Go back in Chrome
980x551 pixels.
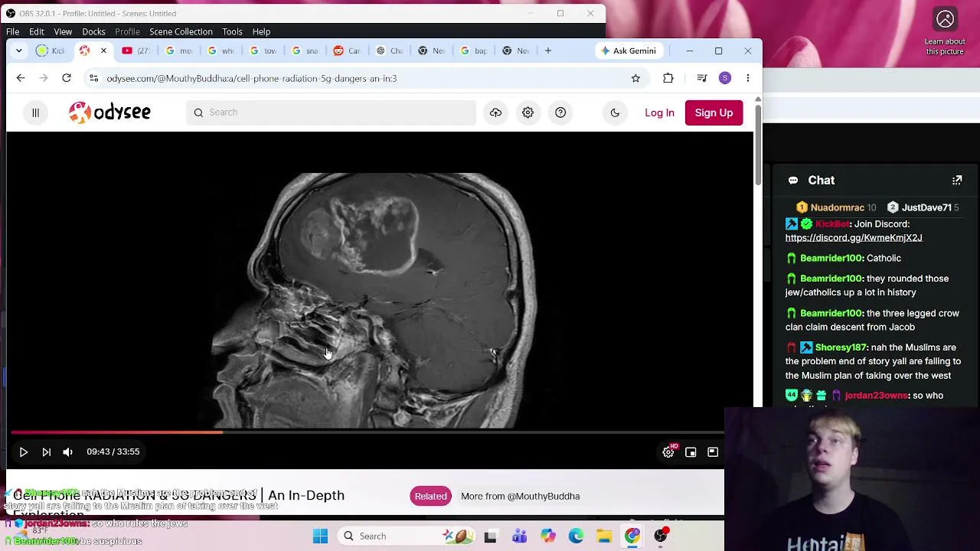[21, 78]
